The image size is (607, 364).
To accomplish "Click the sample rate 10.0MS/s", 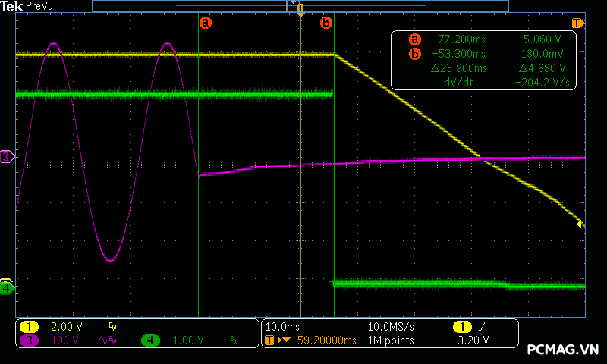I will (391, 327).
